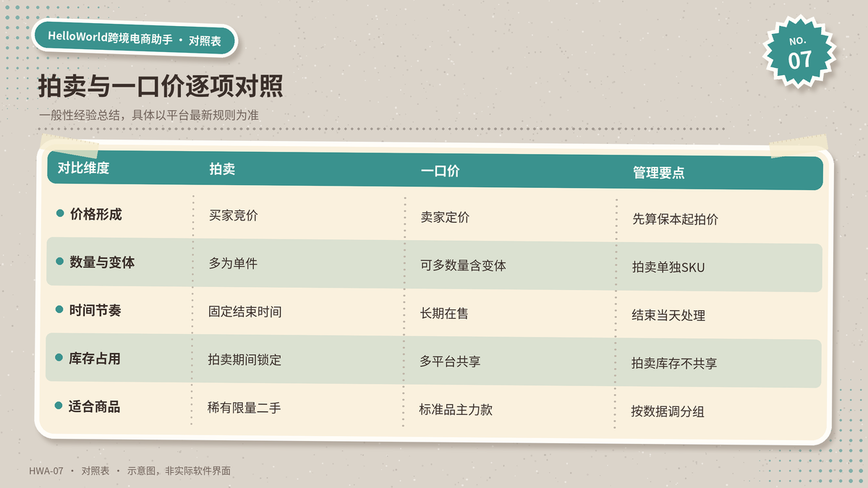
Task: Click the title 拍卖与一口价逐项对照
Action: pyautogui.click(x=160, y=86)
